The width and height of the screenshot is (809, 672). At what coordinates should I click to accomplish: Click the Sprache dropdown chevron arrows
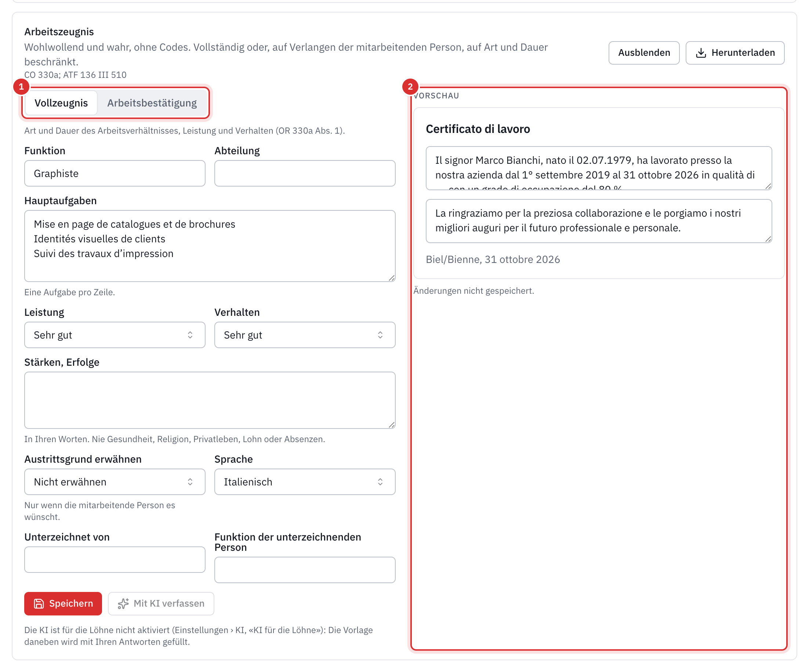coord(380,482)
